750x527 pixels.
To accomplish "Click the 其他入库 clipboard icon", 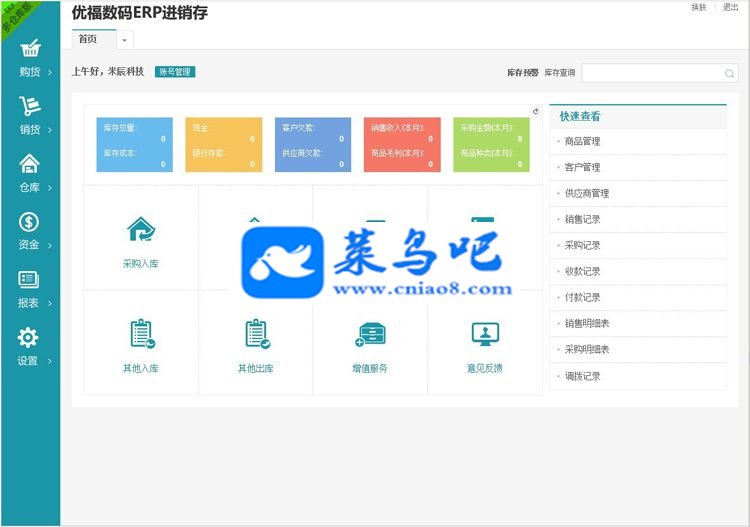I will (143, 333).
